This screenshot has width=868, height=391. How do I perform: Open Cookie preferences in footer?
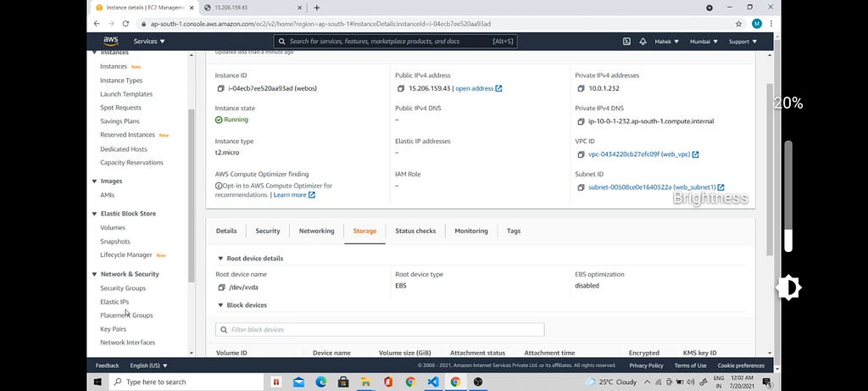(x=741, y=366)
